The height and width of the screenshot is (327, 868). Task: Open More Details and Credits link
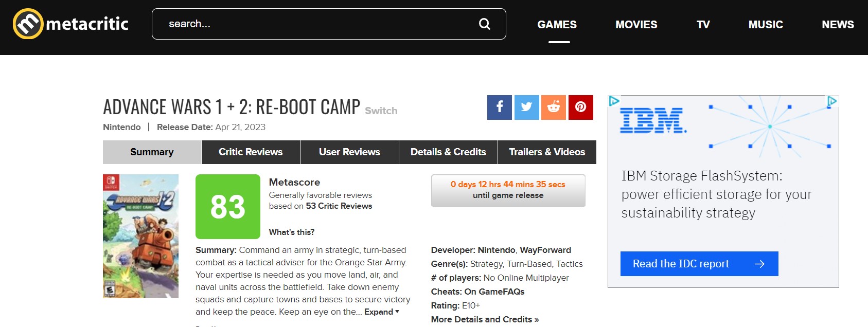tap(485, 320)
